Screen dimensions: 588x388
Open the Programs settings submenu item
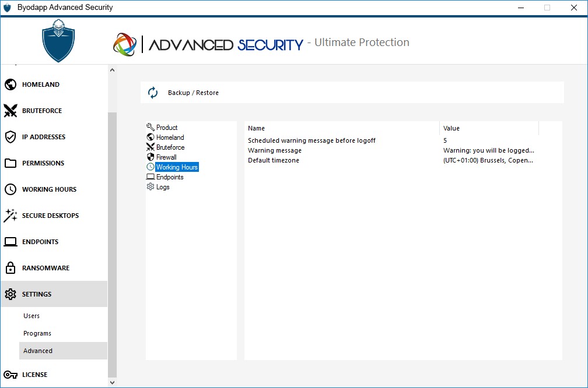(37, 333)
